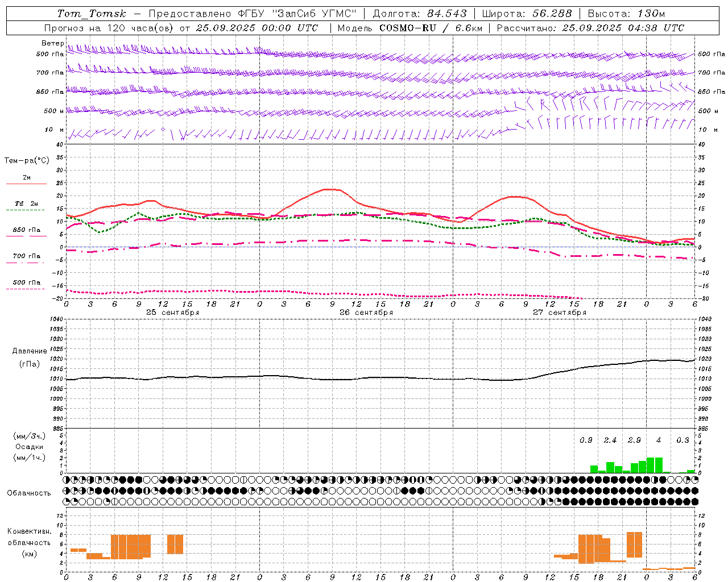Select the Давление pressure panel label
This screenshot has width=728, height=582.
point(30,351)
